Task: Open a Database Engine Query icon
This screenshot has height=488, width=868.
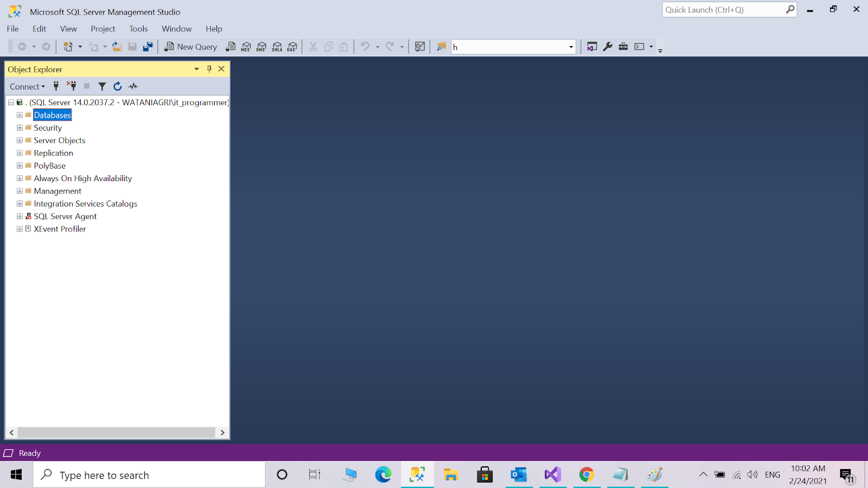Action: (231, 47)
